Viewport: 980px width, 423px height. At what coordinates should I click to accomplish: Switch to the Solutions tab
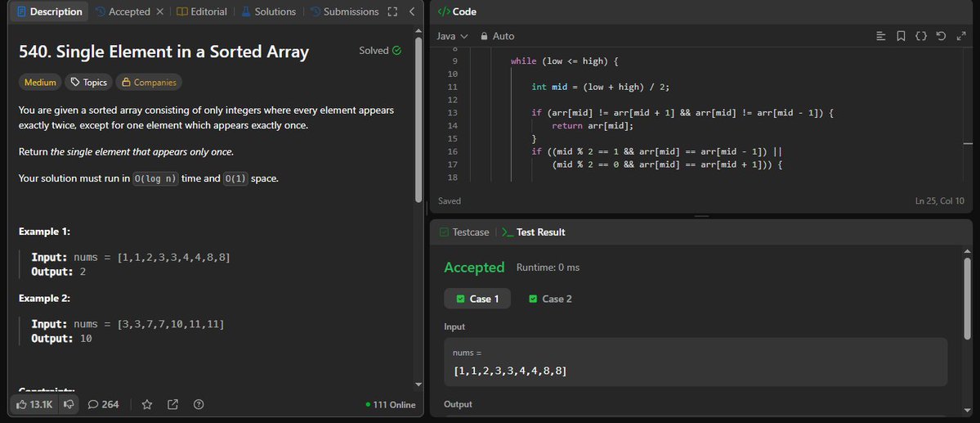point(268,11)
